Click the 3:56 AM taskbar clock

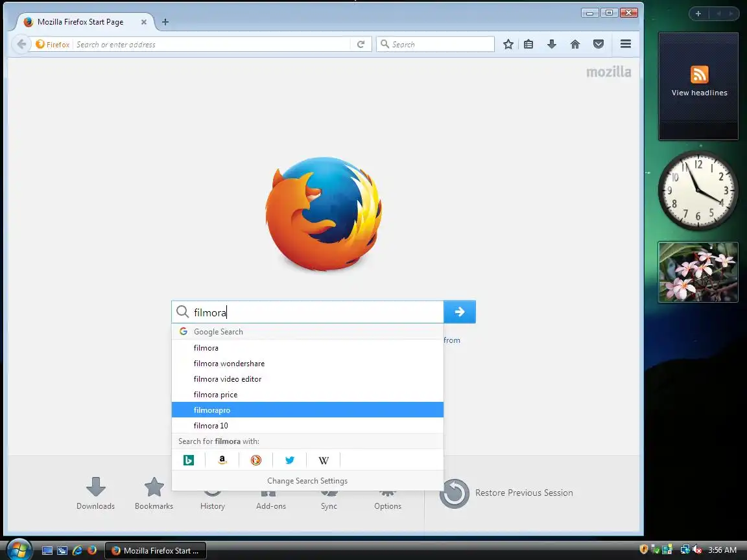(x=722, y=550)
